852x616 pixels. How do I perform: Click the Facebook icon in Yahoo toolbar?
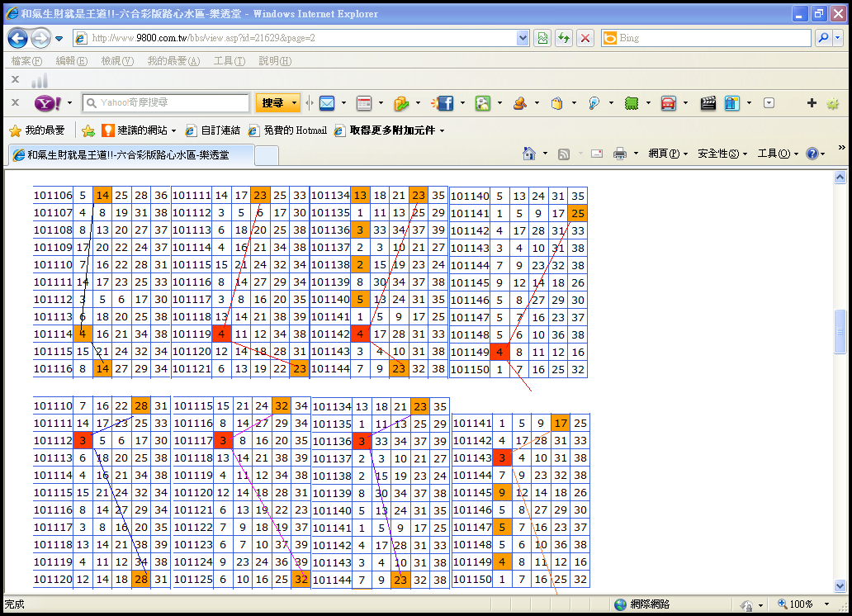(445, 103)
